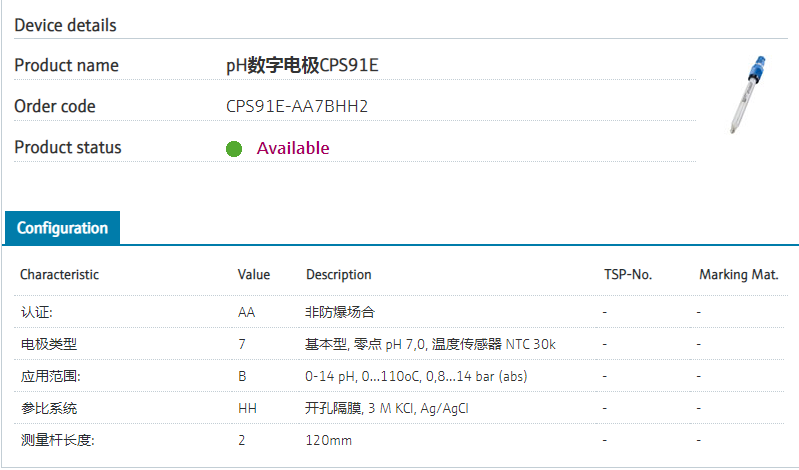Click the NTC 30k electrode description

[430, 344]
